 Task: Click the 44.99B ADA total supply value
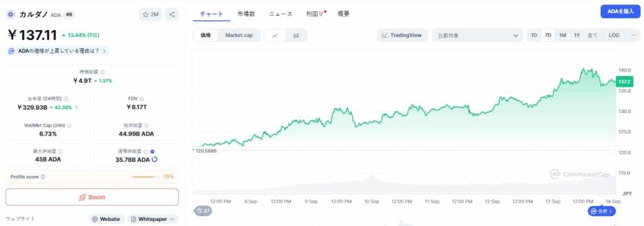pyautogui.click(x=136, y=134)
